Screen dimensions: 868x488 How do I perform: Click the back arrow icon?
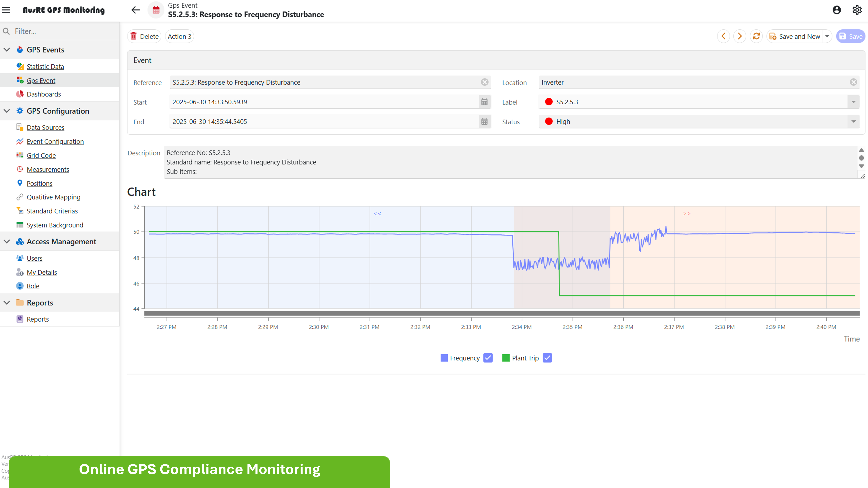click(135, 10)
